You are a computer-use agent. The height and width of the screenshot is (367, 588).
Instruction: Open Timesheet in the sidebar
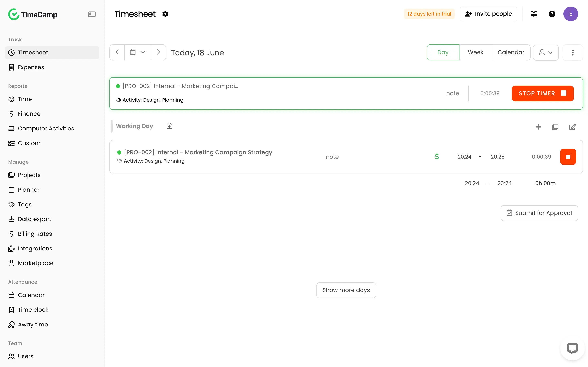pyautogui.click(x=52, y=52)
